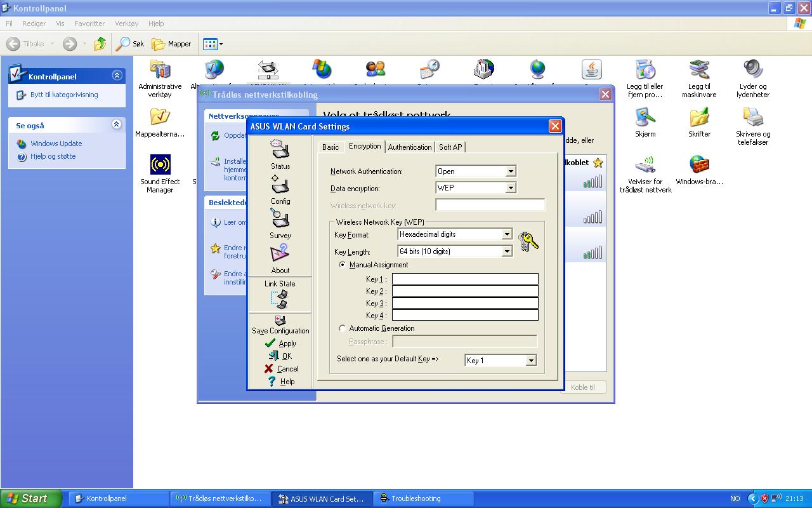Open Lyder og lydenheter icon
The image size is (812, 508).
753,79
